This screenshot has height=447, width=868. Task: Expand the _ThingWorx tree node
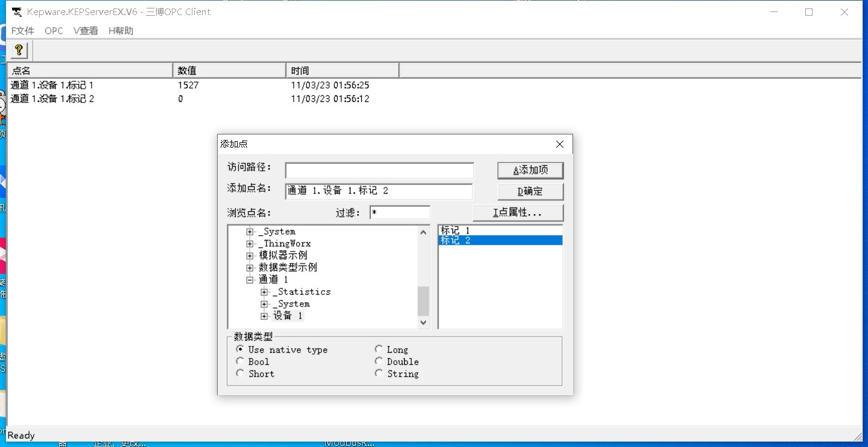click(250, 244)
